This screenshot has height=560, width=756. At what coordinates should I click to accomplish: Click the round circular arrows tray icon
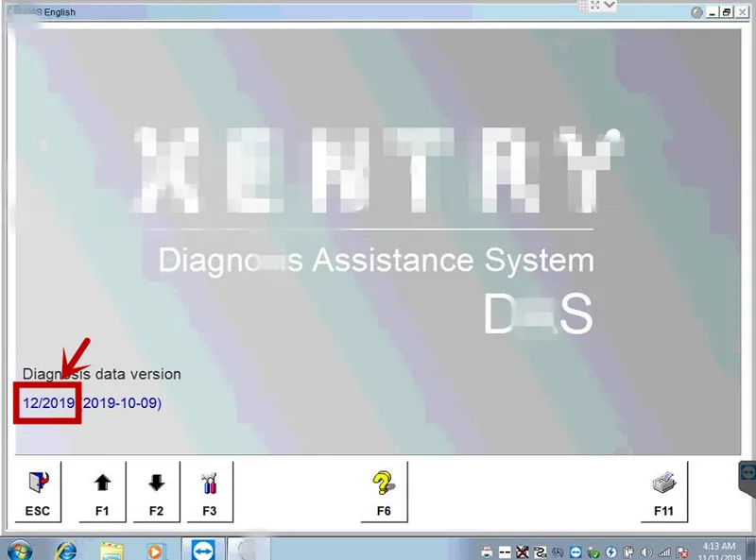pos(558,552)
